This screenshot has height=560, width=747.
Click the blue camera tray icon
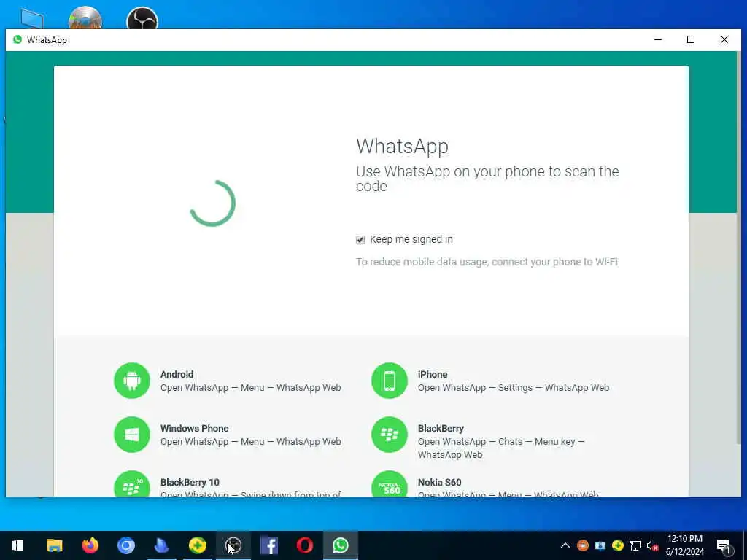pyautogui.click(x=600, y=545)
